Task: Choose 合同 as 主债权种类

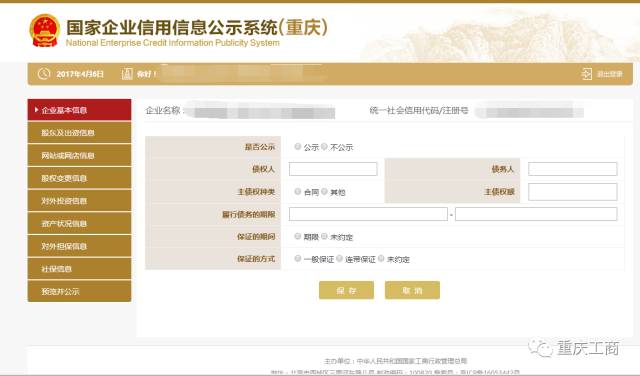Action: 298,191
